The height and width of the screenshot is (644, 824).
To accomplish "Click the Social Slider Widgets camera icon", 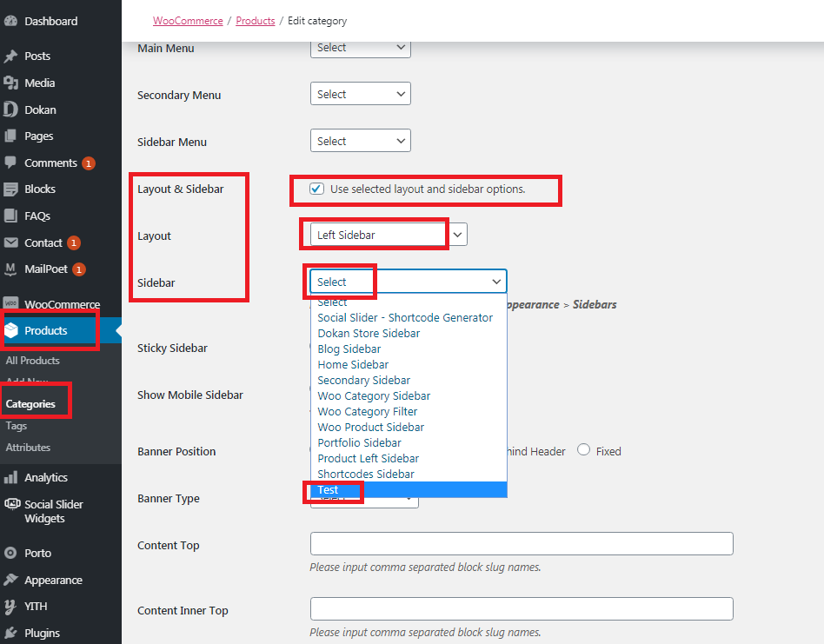I will pos(11,504).
